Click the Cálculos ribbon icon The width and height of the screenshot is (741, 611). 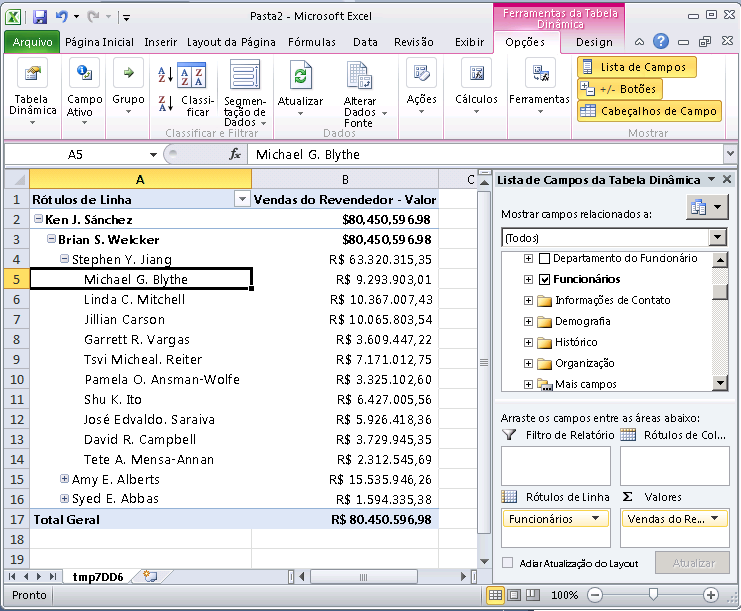point(476,75)
